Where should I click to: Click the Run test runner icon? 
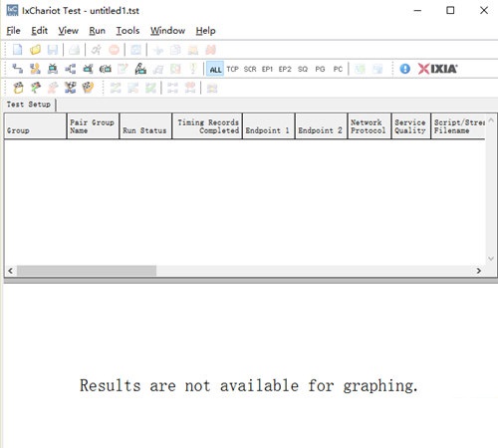(x=97, y=50)
